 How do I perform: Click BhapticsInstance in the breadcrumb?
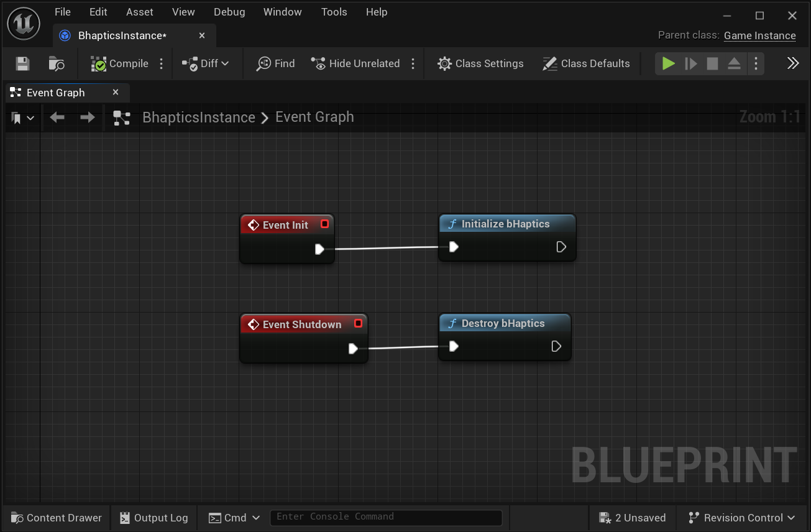pyautogui.click(x=199, y=117)
